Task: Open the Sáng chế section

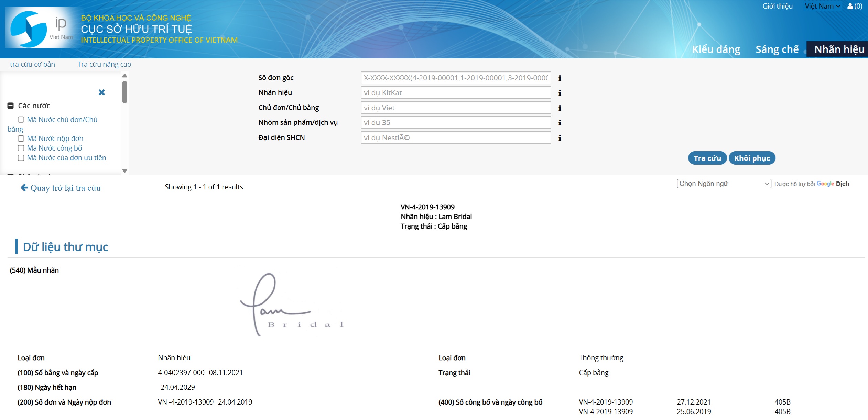Action: (x=777, y=49)
